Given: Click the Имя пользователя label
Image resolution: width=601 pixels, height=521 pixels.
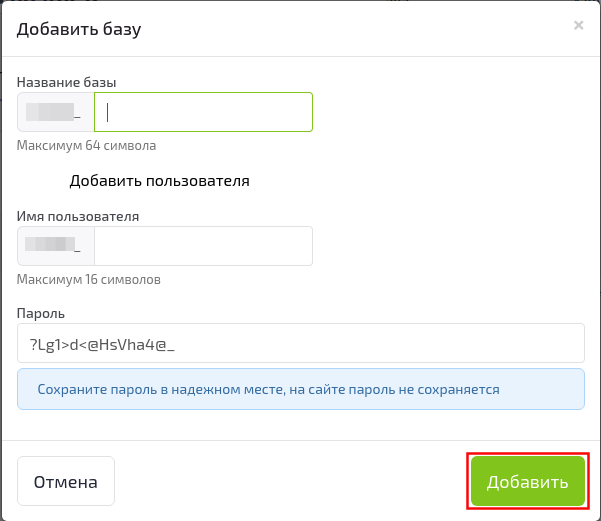Looking at the screenshot, I should tap(78, 215).
